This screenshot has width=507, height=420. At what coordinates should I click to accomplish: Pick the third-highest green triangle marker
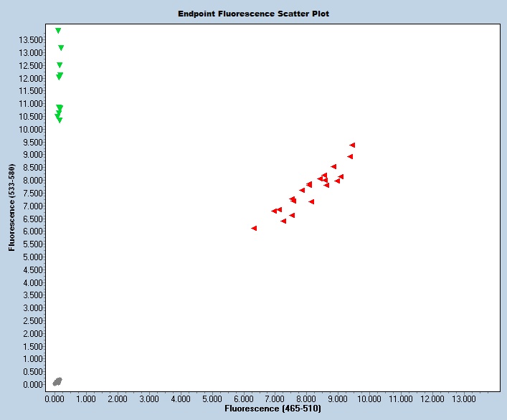tap(60, 65)
